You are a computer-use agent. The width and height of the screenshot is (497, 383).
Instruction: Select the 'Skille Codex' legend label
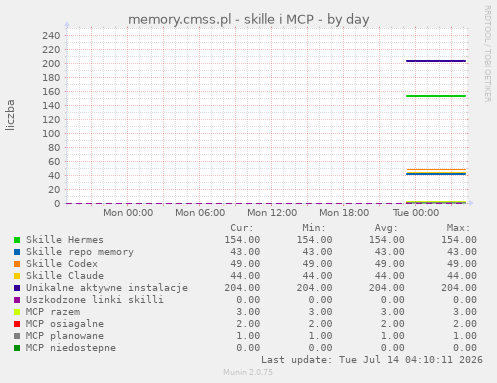click(62, 264)
